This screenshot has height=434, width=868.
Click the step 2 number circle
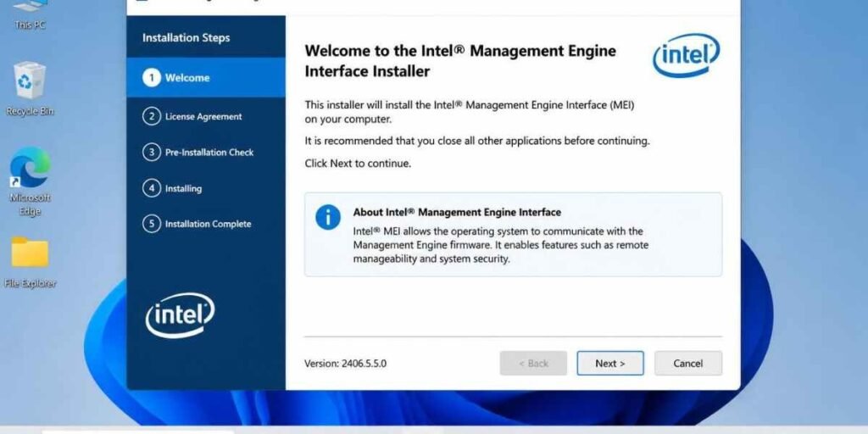pyautogui.click(x=152, y=117)
